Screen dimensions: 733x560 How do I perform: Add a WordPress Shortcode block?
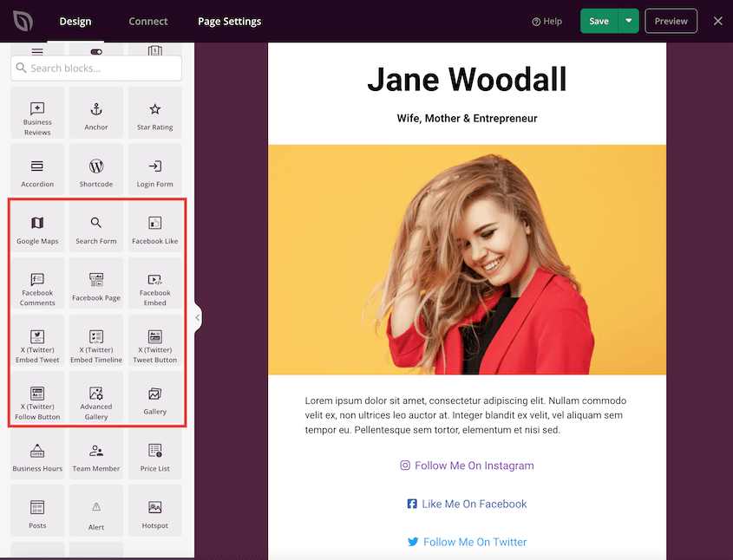pyautogui.click(x=95, y=169)
